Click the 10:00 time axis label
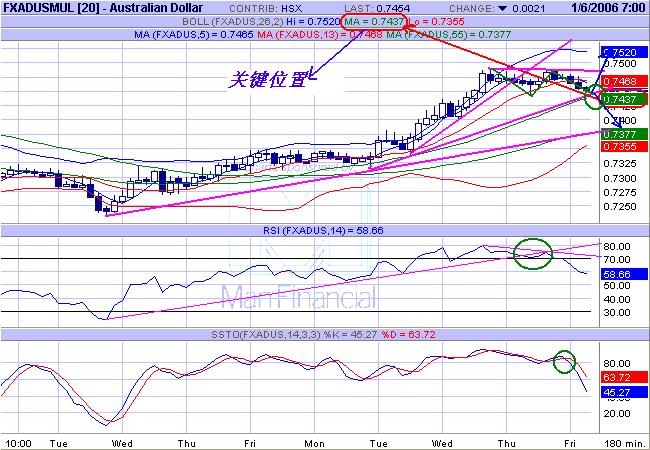 19,444
